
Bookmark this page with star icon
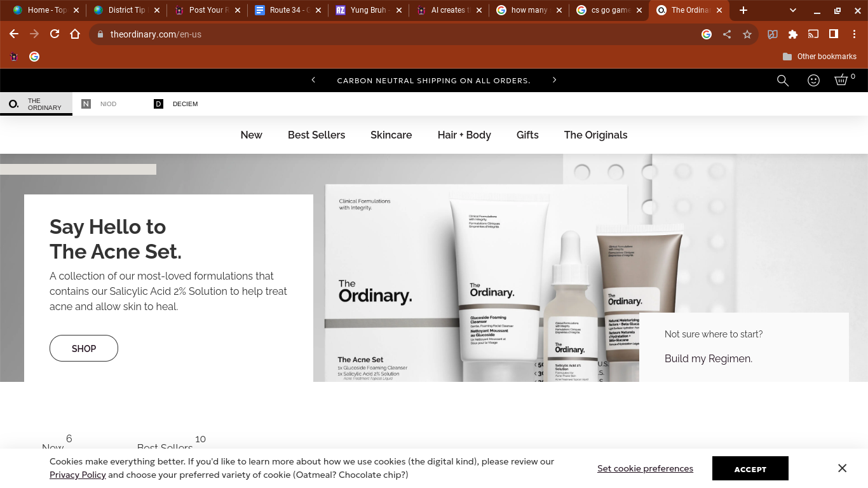coord(747,34)
